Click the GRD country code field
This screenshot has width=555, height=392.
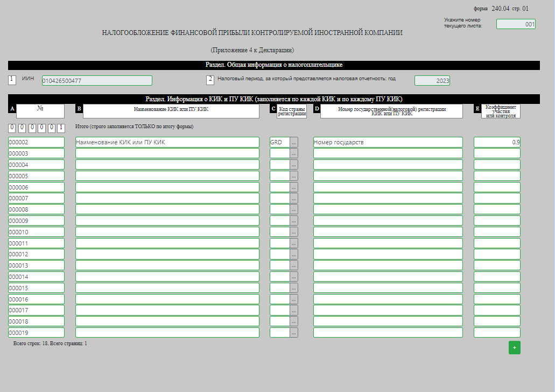[x=279, y=142]
